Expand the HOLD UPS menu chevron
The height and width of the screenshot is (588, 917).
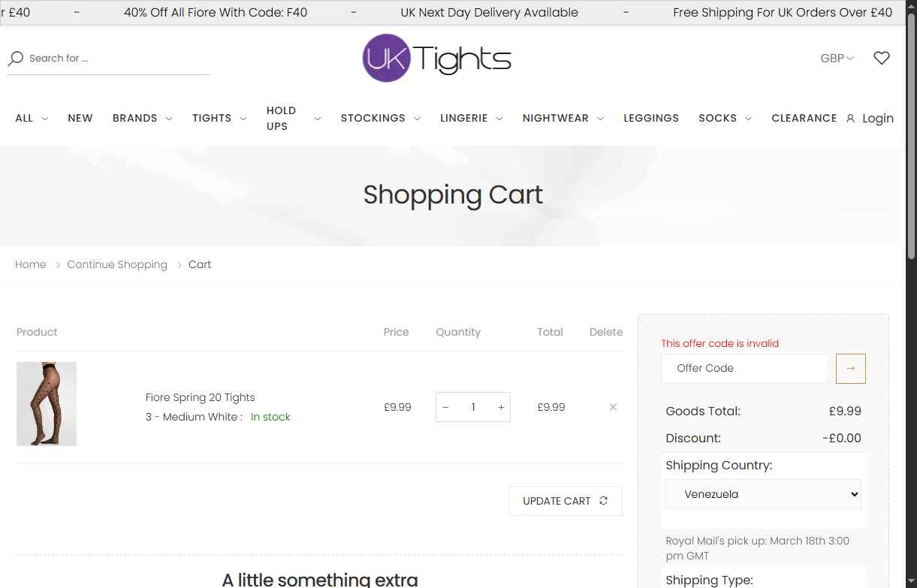318,119
